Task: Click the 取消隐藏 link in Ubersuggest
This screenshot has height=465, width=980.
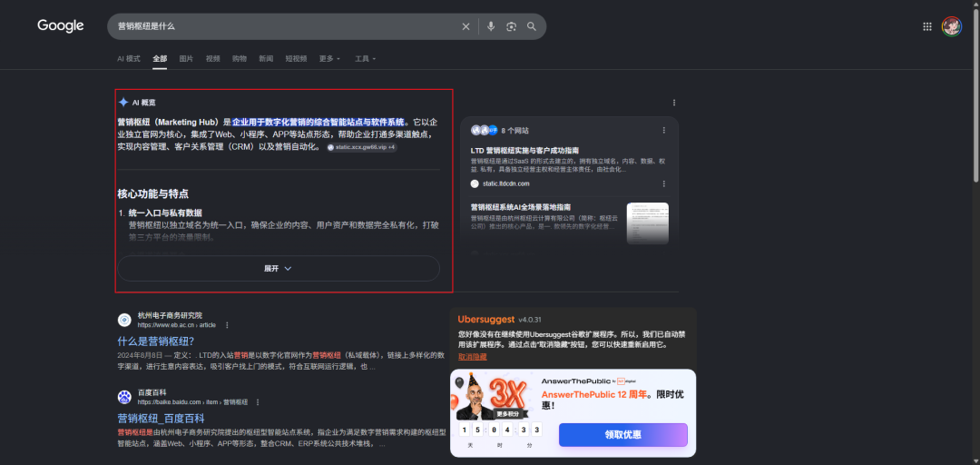Action: (473, 357)
